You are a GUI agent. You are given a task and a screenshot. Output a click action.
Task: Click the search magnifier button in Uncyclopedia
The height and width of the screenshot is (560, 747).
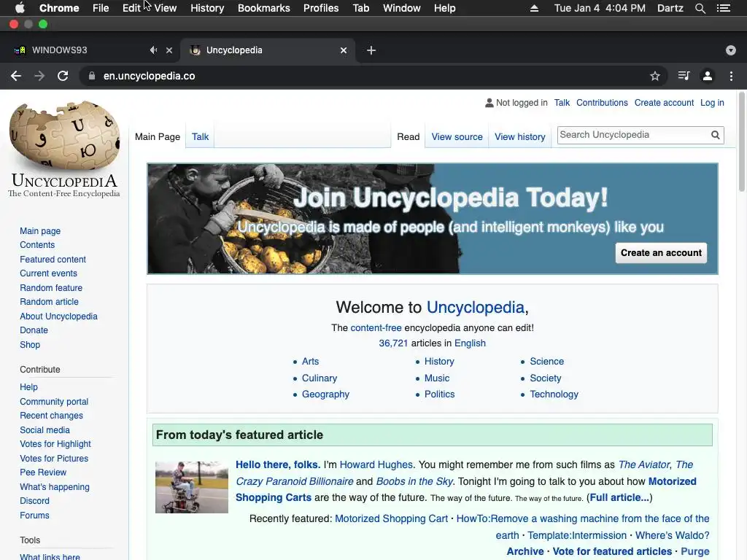pos(715,135)
